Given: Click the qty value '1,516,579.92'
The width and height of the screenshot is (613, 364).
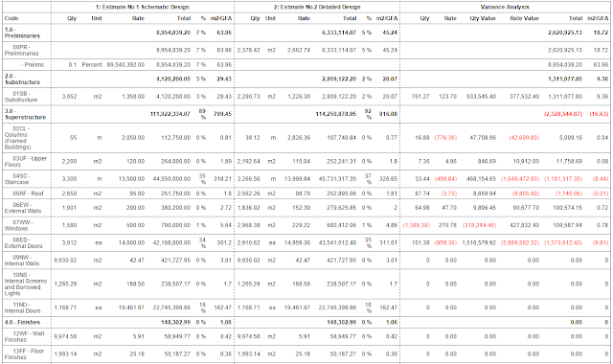Looking at the screenshot, I should pos(479,243).
